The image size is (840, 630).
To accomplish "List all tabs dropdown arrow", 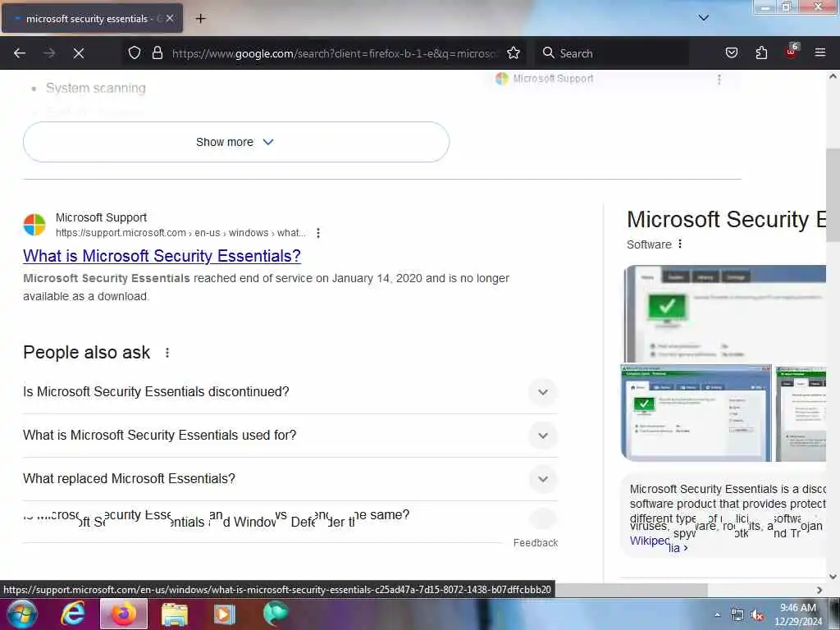I will coord(703,18).
